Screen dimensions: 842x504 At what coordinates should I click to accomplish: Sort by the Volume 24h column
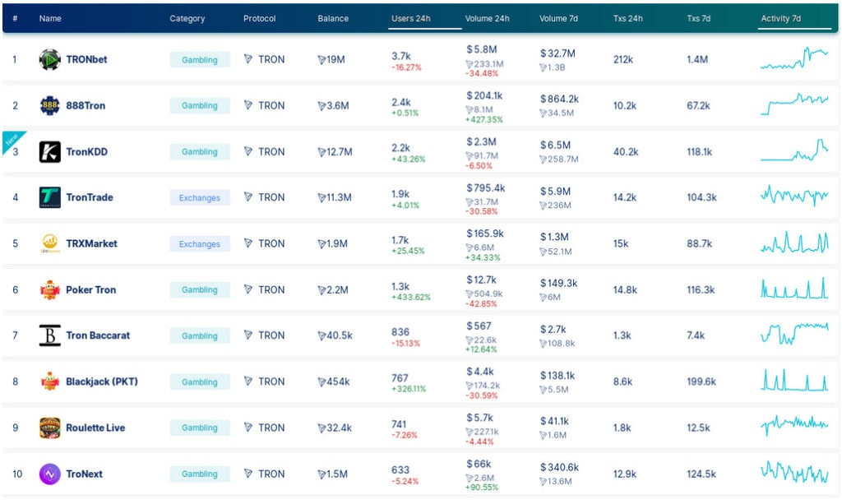coord(488,18)
